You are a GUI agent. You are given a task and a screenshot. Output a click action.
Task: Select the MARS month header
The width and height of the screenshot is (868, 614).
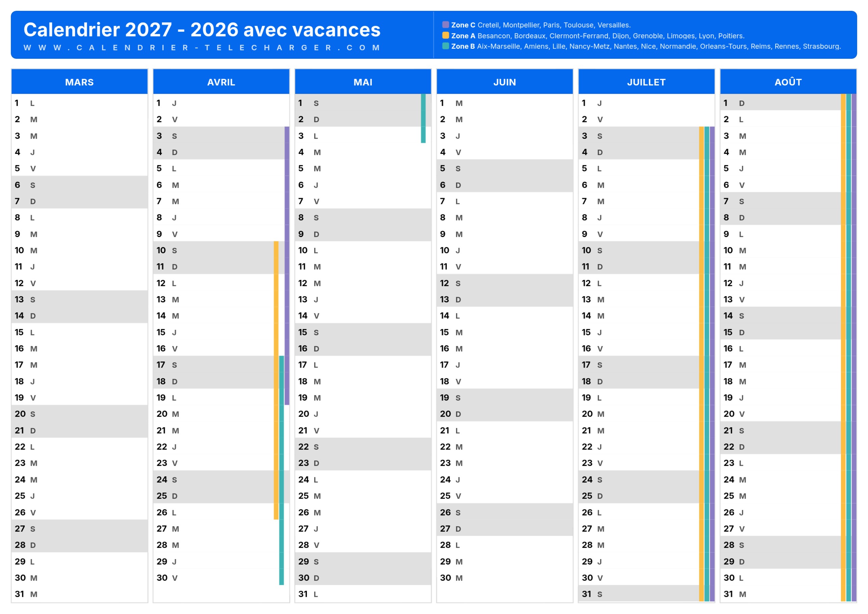[79, 82]
